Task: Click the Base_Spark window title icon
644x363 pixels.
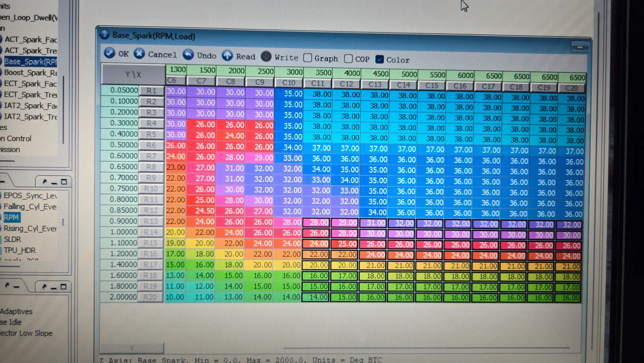Action: tap(105, 34)
